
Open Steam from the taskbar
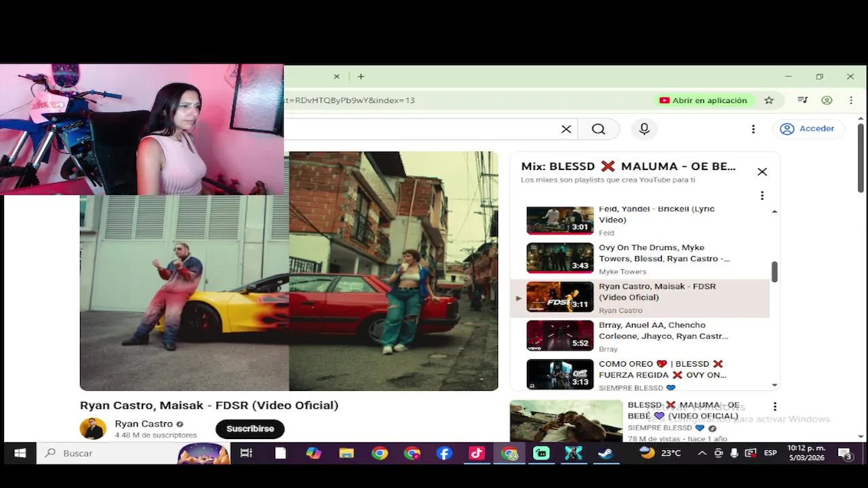click(606, 453)
